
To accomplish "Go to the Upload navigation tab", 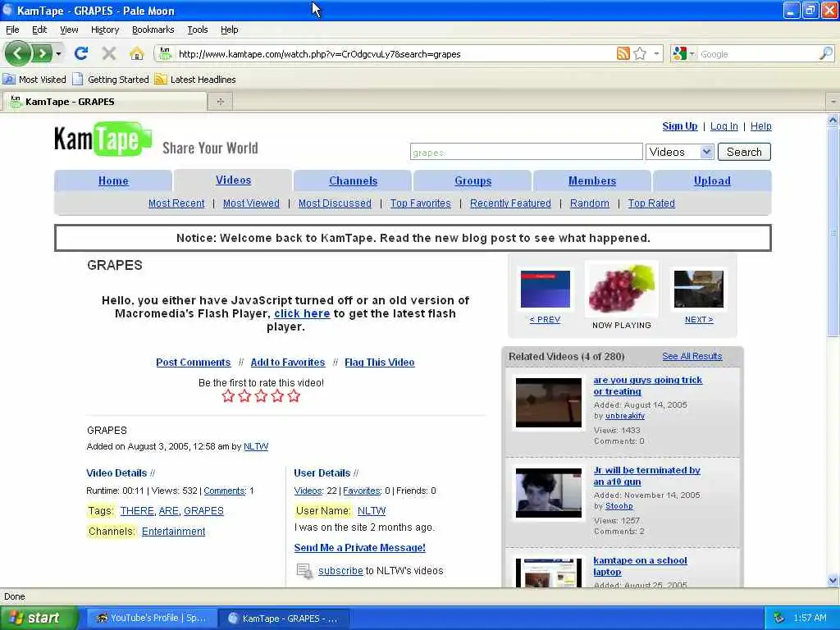I will [x=712, y=180].
